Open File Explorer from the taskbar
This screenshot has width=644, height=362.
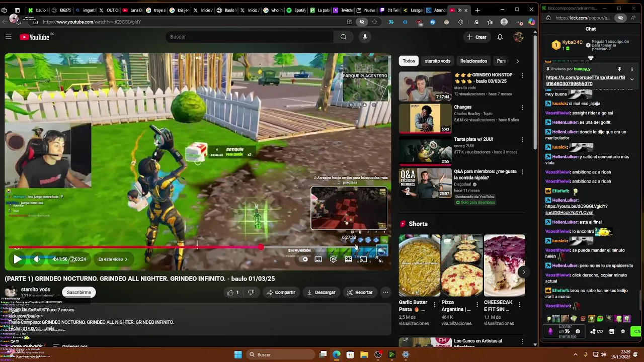[x=364, y=354]
